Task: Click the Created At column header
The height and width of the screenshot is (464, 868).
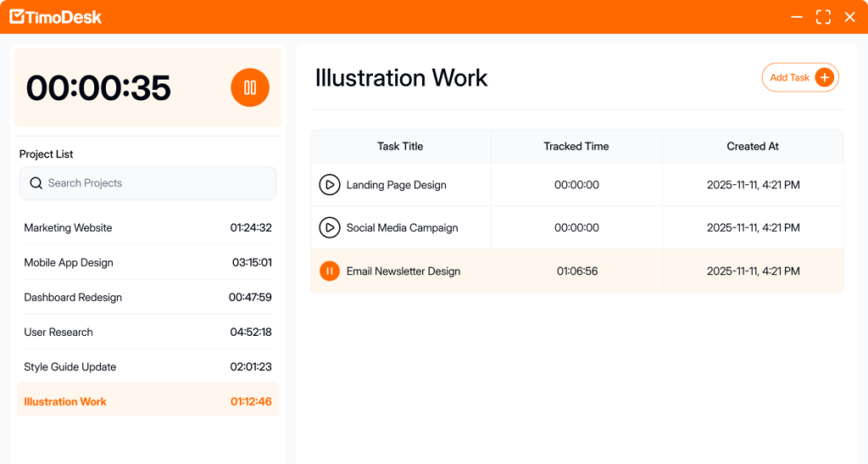Action: [753, 146]
